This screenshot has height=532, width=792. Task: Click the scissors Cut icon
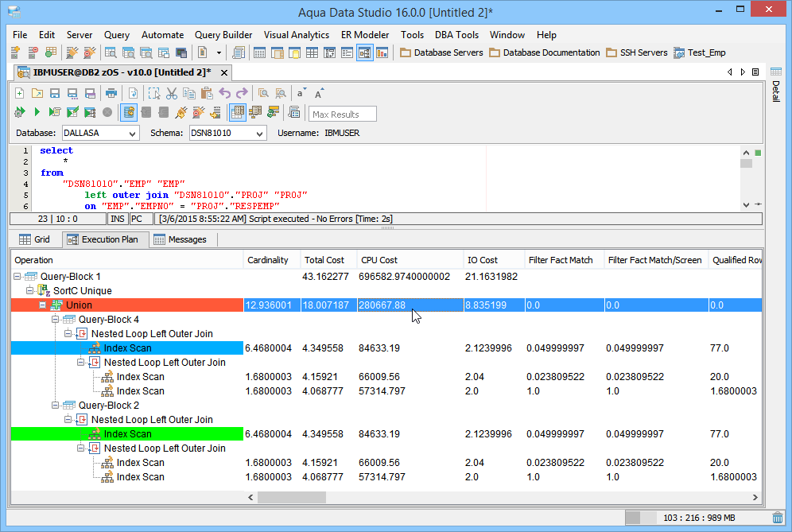tap(172, 93)
